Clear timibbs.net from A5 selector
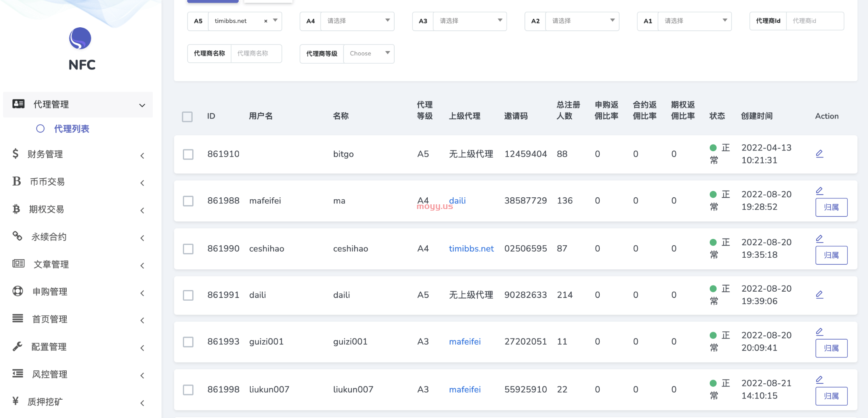 (266, 21)
